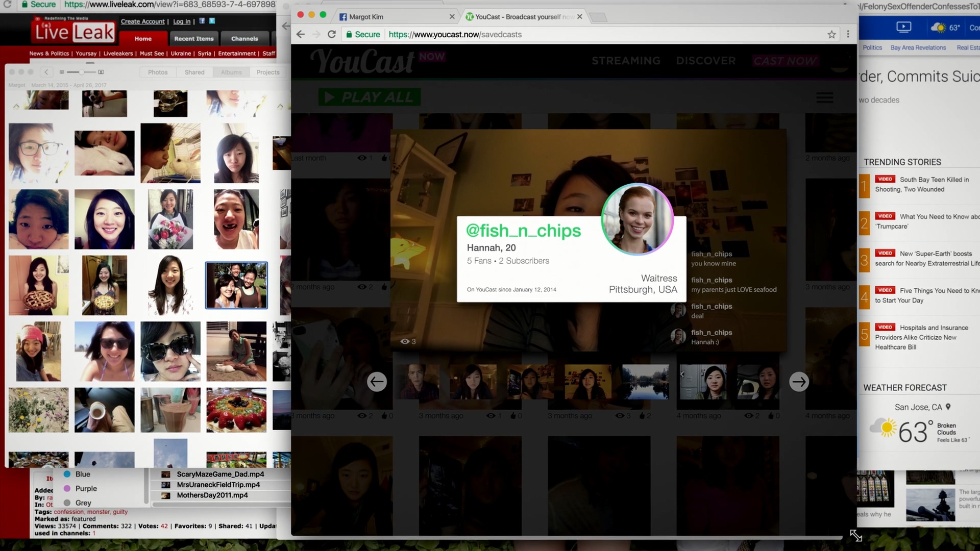Click the weather icon in news header
Image resolution: width=980 pixels, height=551 pixels.
[938, 28]
